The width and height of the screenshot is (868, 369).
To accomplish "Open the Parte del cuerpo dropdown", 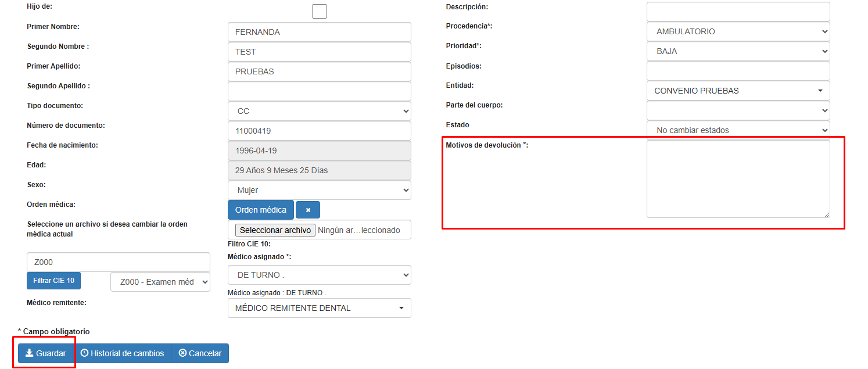I will [738, 110].
